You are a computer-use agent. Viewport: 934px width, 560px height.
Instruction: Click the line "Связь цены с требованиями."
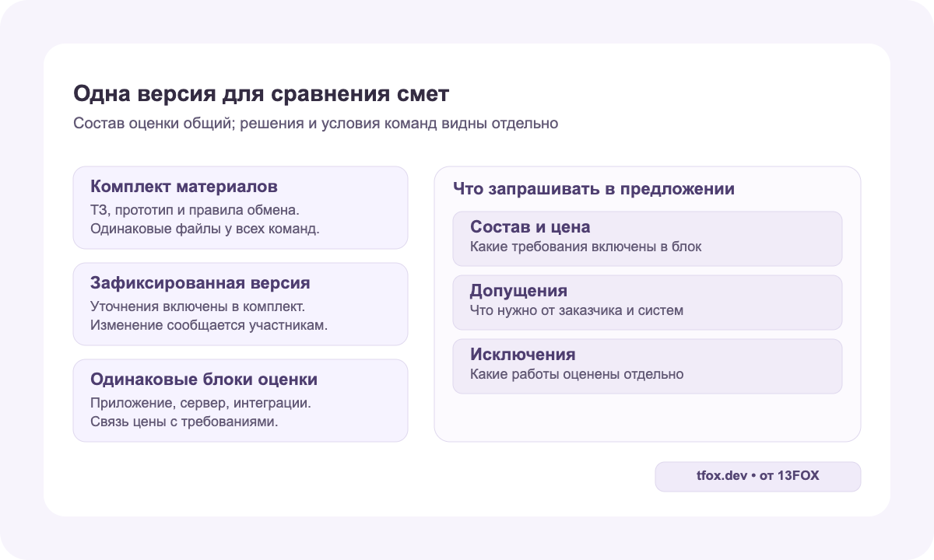(184, 422)
